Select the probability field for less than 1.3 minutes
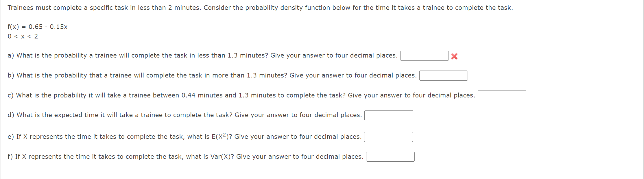The height and width of the screenshot is (179, 644). [x=425, y=56]
